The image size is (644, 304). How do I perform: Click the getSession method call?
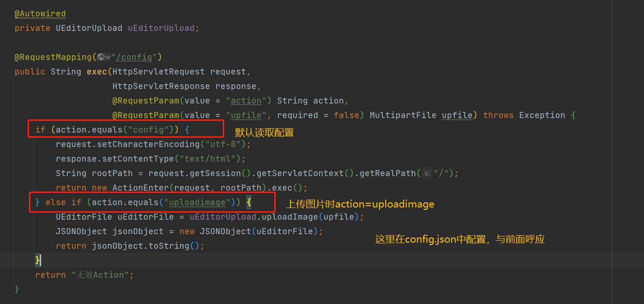click(x=215, y=173)
